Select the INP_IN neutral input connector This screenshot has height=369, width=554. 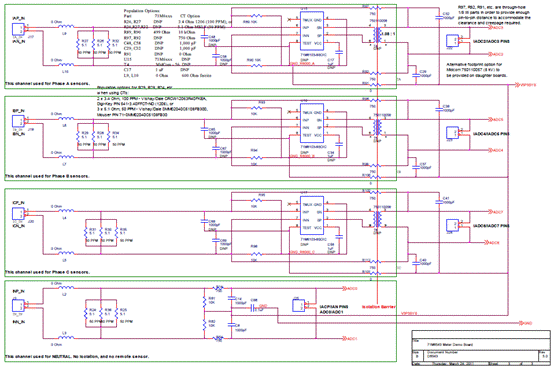tap(18, 305)
